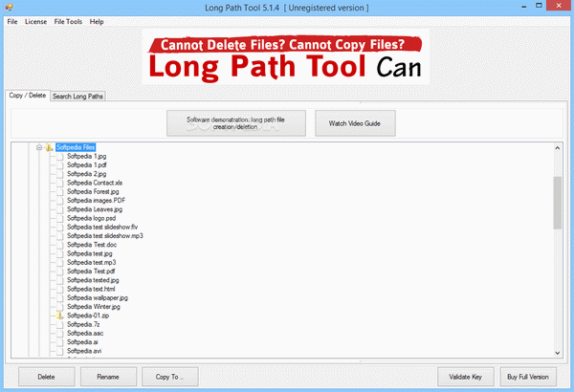
Task: Click the Copy To ... button
Action: [x=170, y=377]
